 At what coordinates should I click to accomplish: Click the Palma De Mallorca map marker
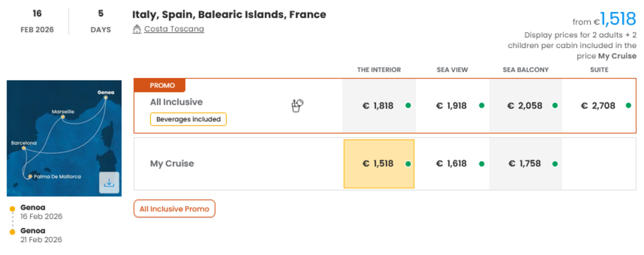pos(30,176)
